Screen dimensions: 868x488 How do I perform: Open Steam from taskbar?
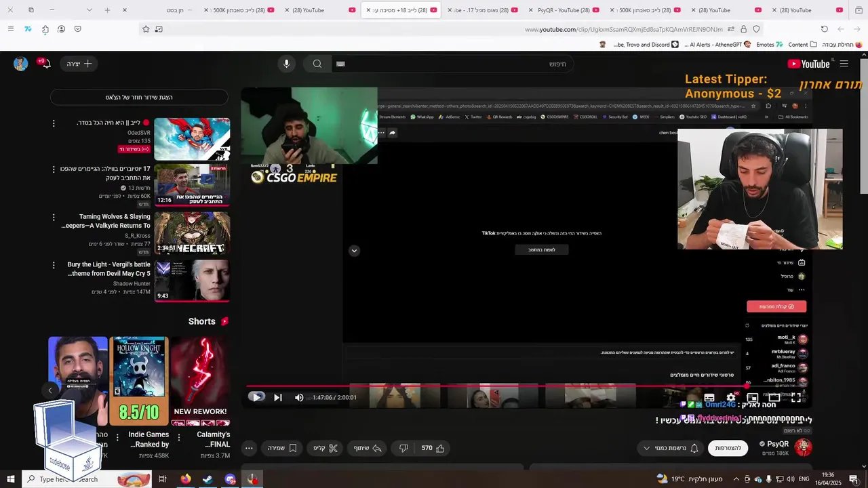208,479
